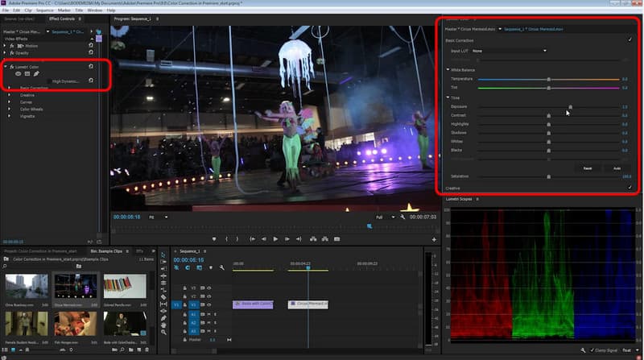Open timeline wrench settings icon
Screen dimensions: 644x360
(221, 267)
